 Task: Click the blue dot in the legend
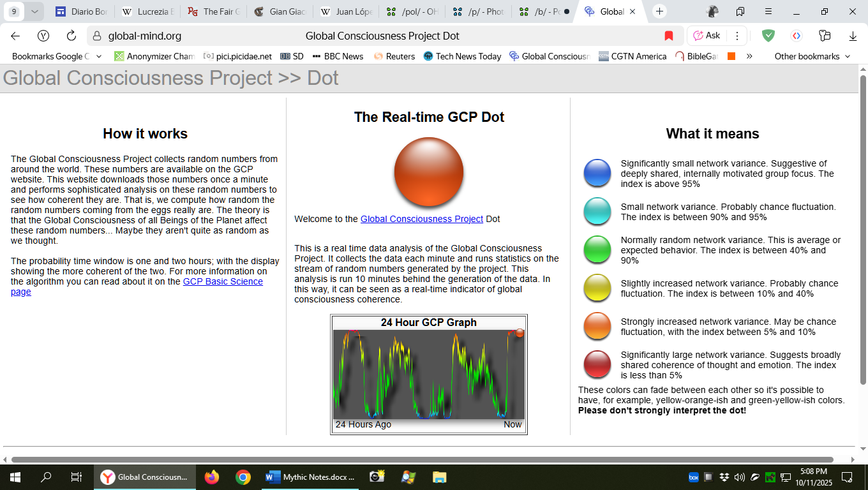point(597,173)
